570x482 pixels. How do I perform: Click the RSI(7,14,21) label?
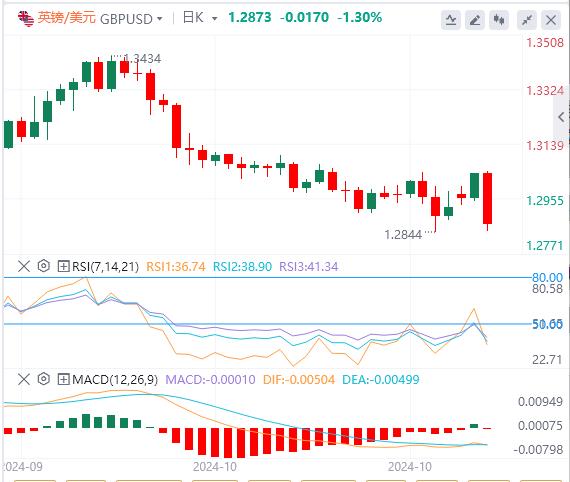pos(105,266)
